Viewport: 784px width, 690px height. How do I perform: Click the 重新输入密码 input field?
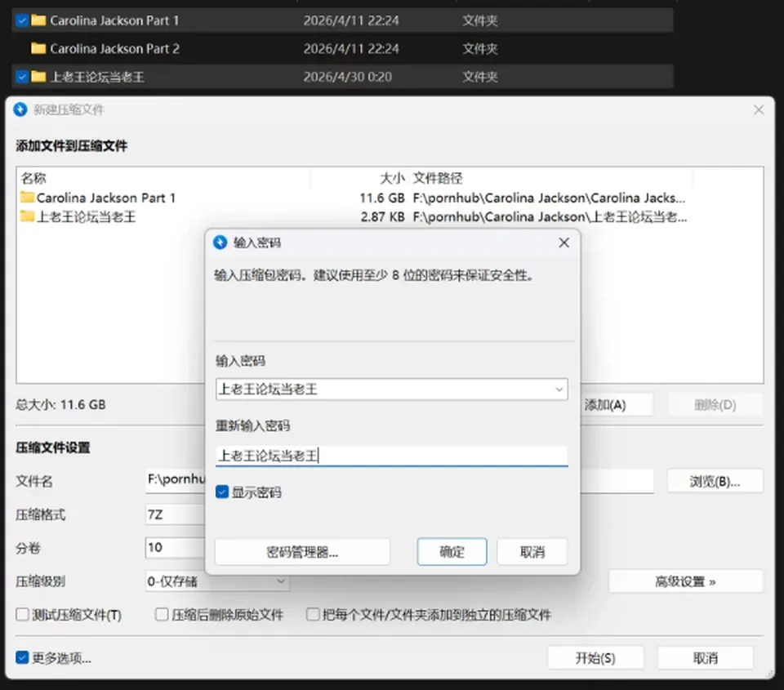click(392, 456)
